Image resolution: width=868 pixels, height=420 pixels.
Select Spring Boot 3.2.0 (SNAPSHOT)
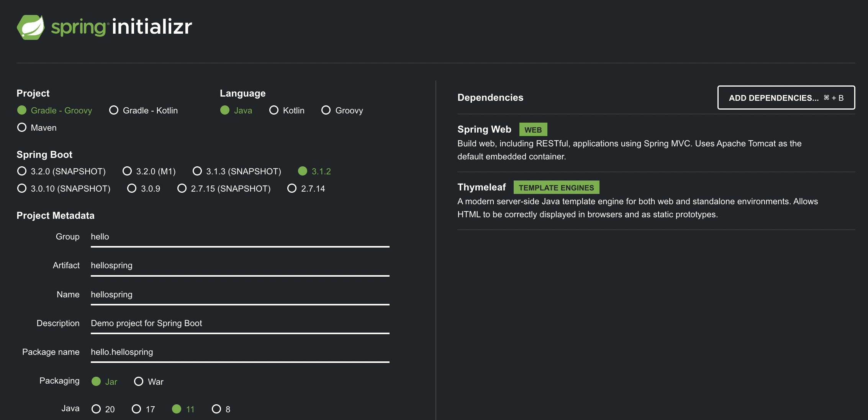22,171
